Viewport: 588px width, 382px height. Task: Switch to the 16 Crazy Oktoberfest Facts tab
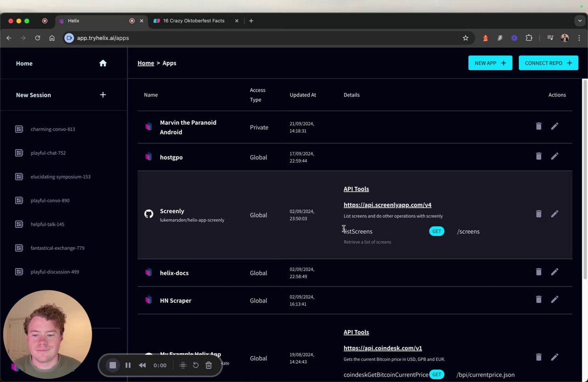click(x=197, y=21)
